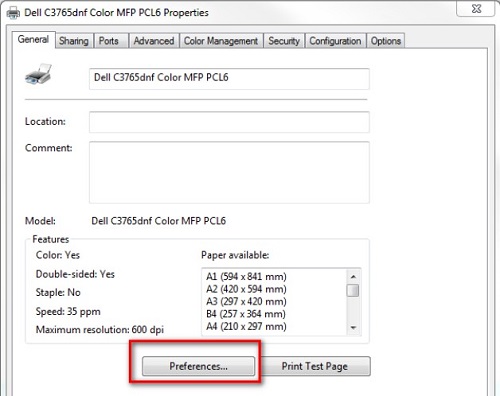Screen dimensions: 500x396
Task: Click the 'Comment:' label
Action: (49, 148)
